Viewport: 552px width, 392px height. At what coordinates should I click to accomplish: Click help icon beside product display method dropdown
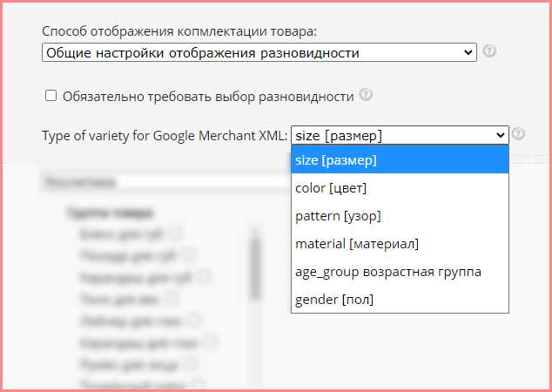pos(489,51)
